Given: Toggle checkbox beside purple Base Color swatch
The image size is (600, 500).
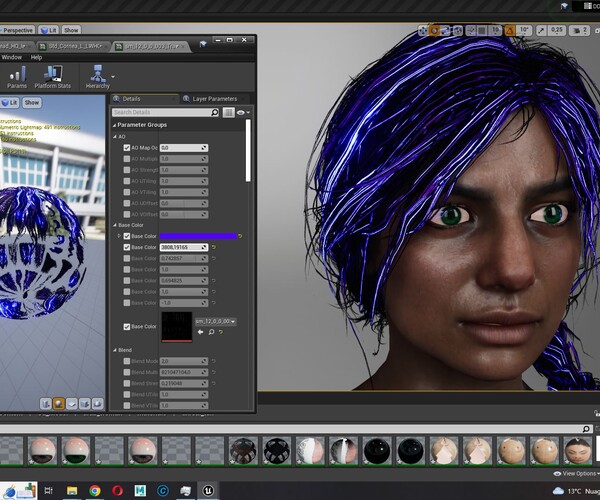Looking at the screenshot, I should coord(127,236).
